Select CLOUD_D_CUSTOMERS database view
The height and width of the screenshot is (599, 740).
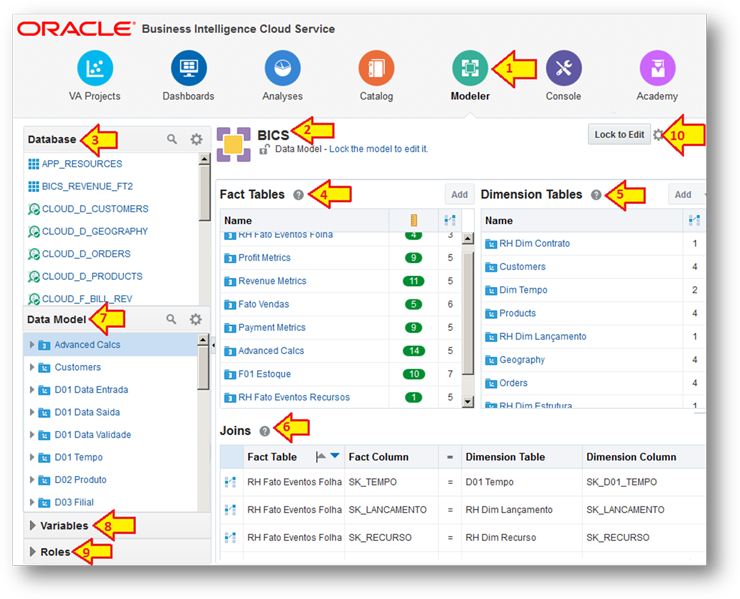[95, 209]
